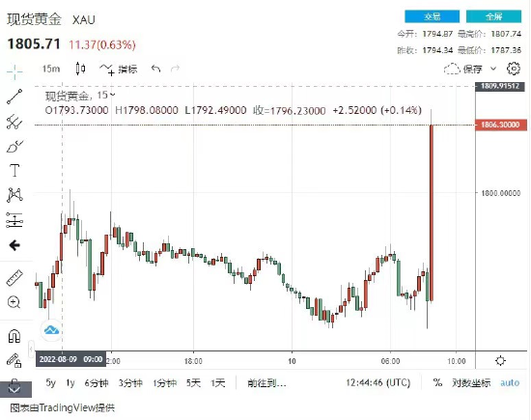Image resolution: width=531 pixels, height=420 pixels.
Task: Click the 1805.71 current price text
Action: [34, 44]
